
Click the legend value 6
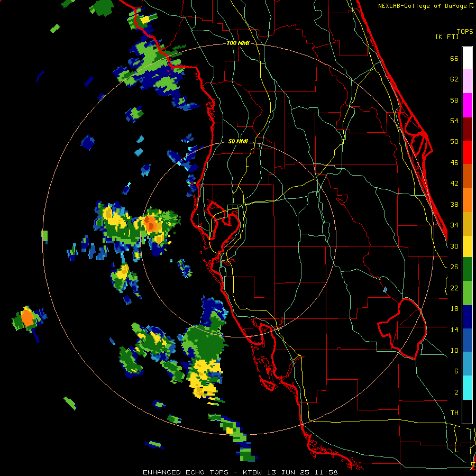(x=456, y=371)
